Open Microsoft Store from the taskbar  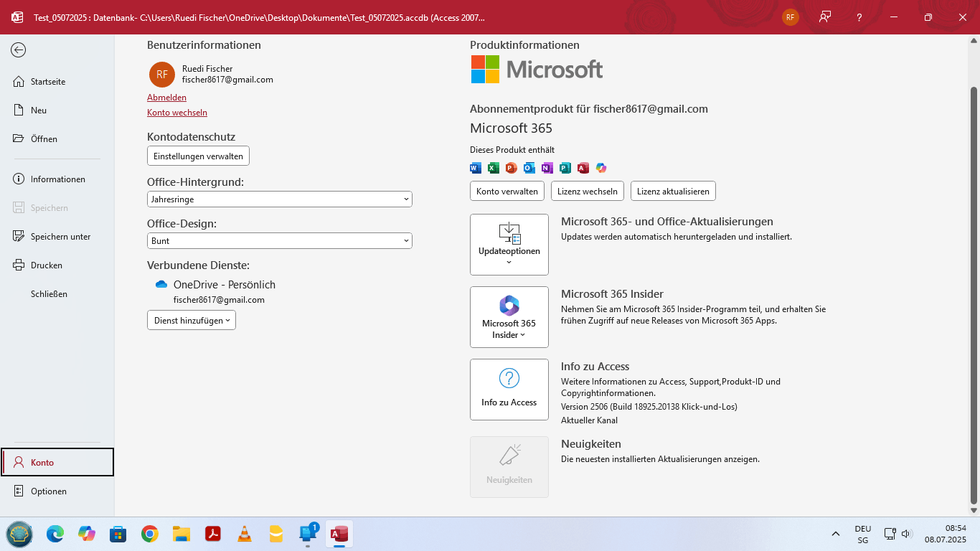[x=118, y=534]
